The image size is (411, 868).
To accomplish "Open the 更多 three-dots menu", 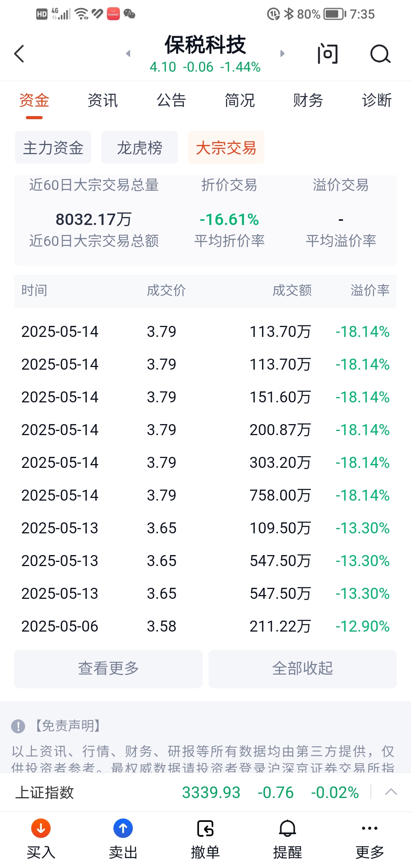I will (370, 828).
